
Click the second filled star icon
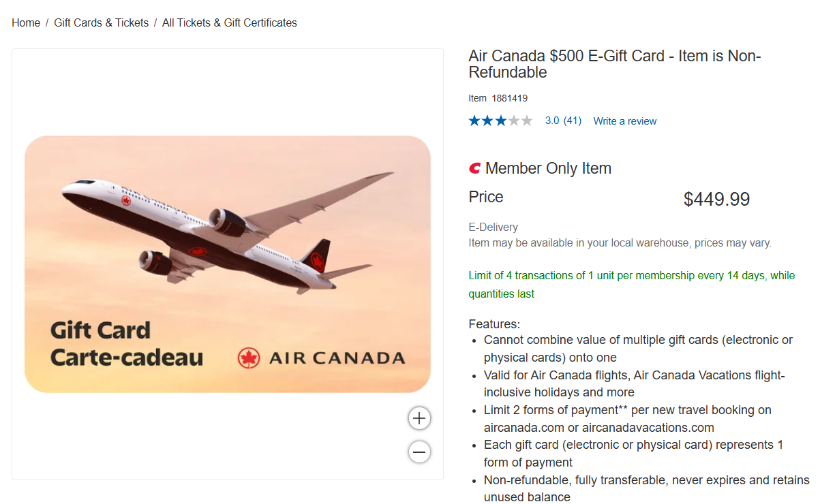[x=487, y=120]
